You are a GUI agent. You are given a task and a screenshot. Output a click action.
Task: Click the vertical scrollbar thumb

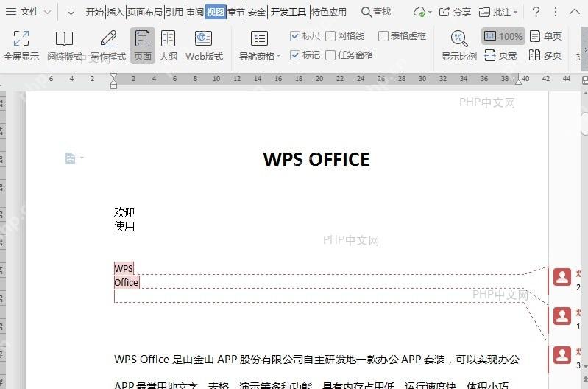pos(584,124)
